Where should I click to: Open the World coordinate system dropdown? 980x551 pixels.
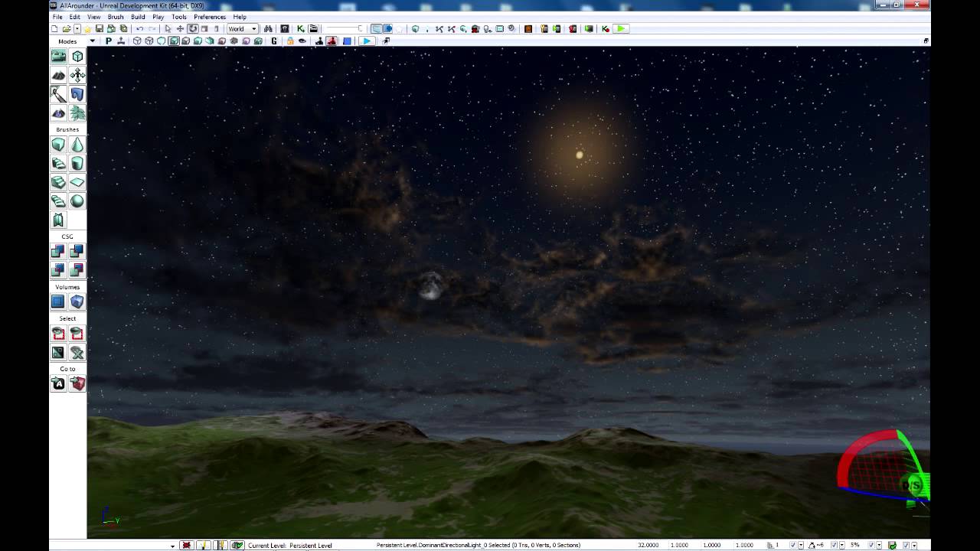[x=242, y=29]
